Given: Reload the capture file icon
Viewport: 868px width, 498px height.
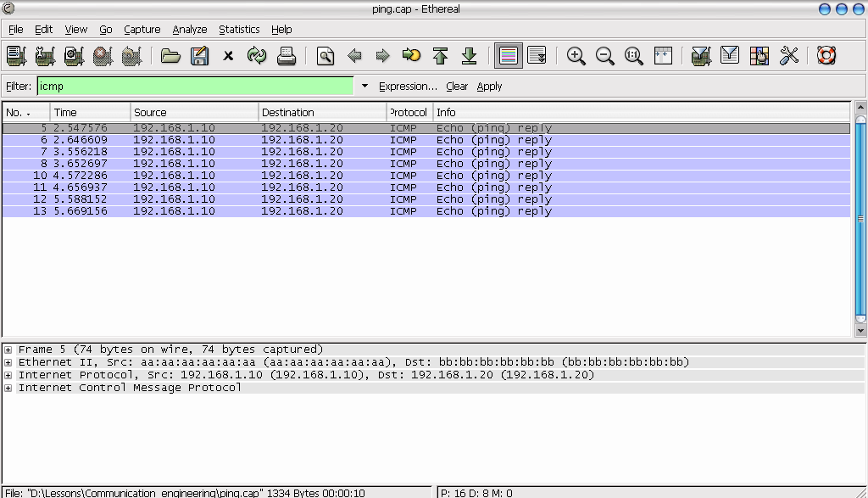Looking at the screenshot, I should pos(257,55).
